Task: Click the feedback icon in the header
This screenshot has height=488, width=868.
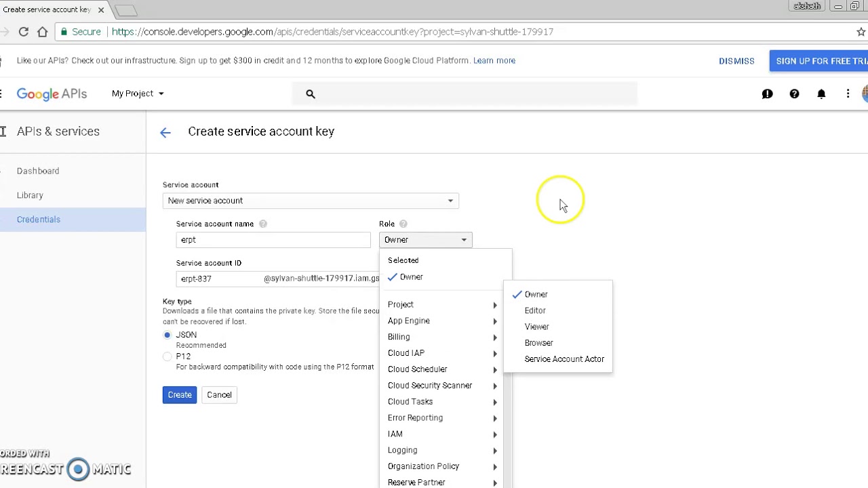Action: (x=767, y=94)
